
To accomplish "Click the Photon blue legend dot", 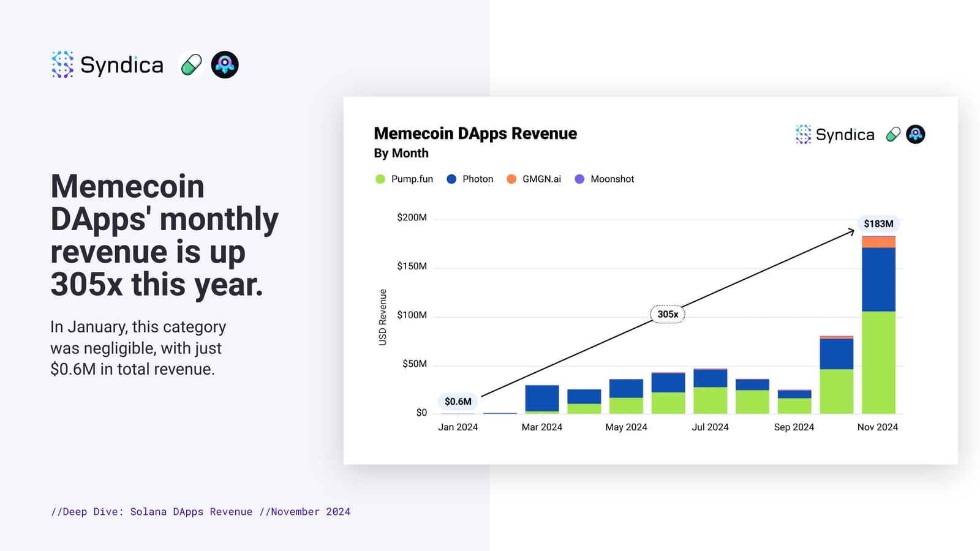I will (x=451, y=179).
